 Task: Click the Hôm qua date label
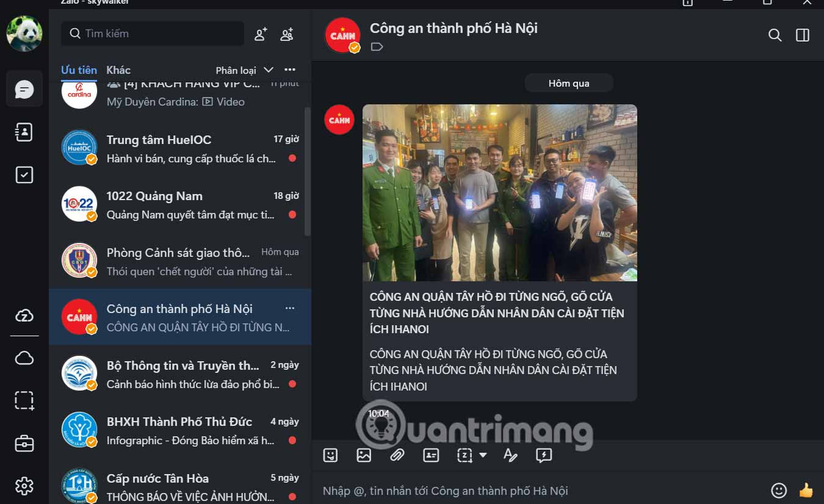click(x=568, y=82)
